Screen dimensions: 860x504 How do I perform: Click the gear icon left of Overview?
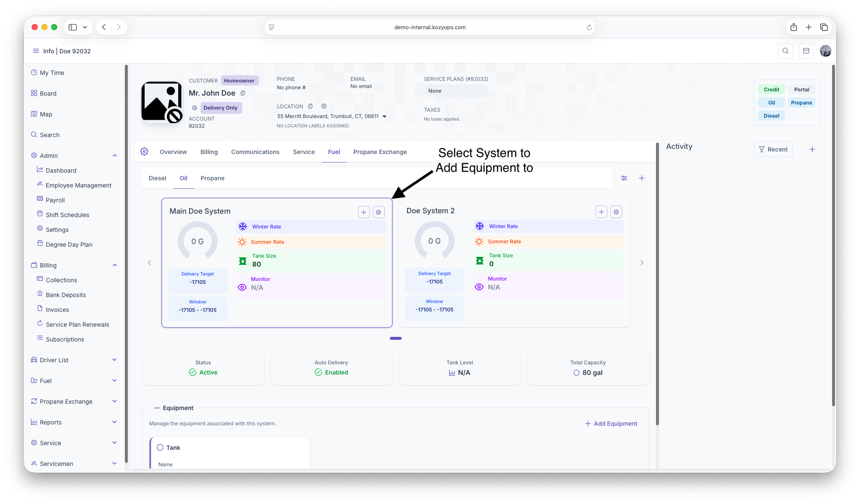144,151
